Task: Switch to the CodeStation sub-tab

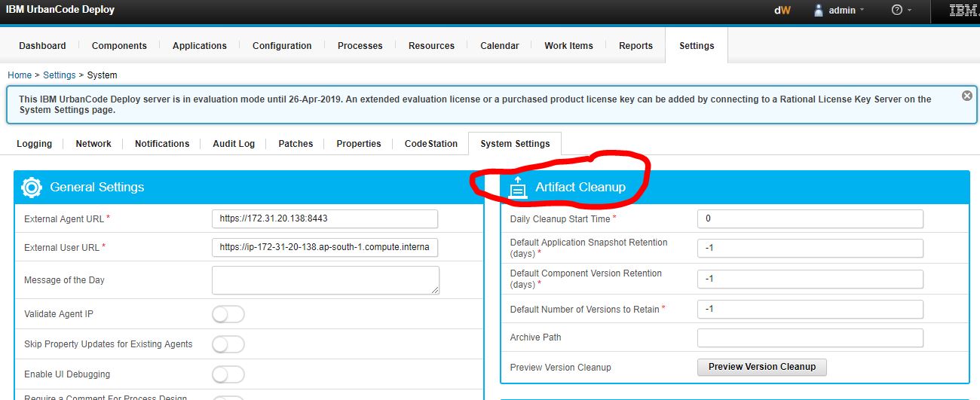Action: click(x=431, y=144)
